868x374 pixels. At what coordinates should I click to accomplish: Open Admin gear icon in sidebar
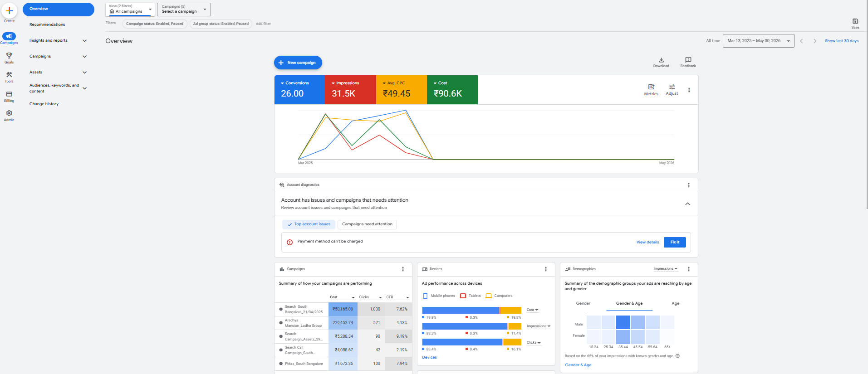pos(9,113)
